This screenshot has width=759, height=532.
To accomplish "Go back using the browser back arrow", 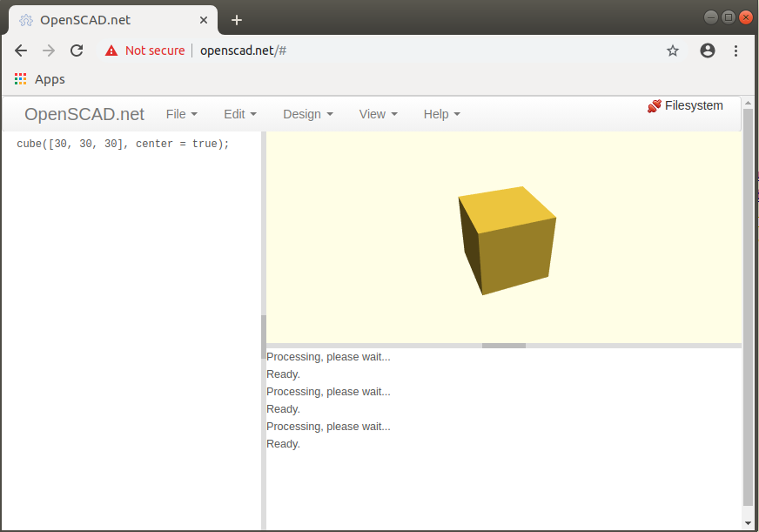I will tap(21, 51).
